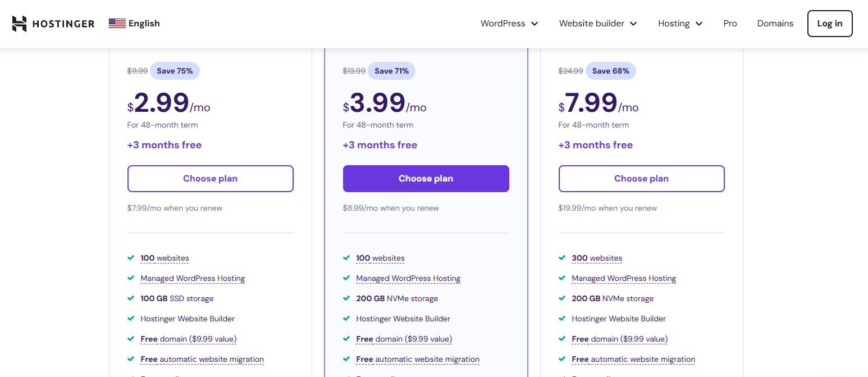Click the checkmark next to Hostinger Website Builder
The height and width of the screenshot is (377, 868).
click(x=130, y=319)
